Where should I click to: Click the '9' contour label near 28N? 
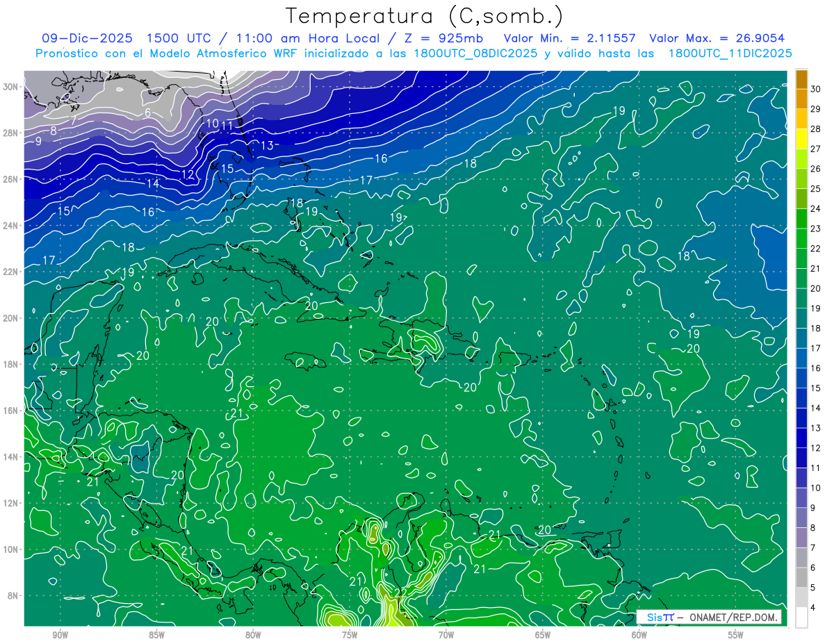(x=38, y=141)
